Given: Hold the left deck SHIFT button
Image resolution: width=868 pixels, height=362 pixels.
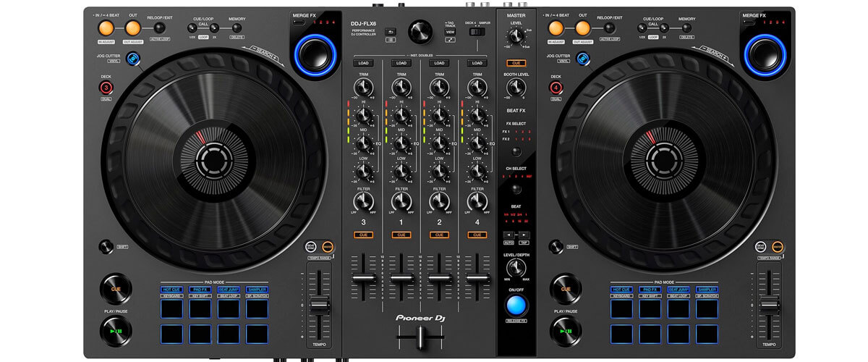Looking at the screenshot, I should click(106, 246).
